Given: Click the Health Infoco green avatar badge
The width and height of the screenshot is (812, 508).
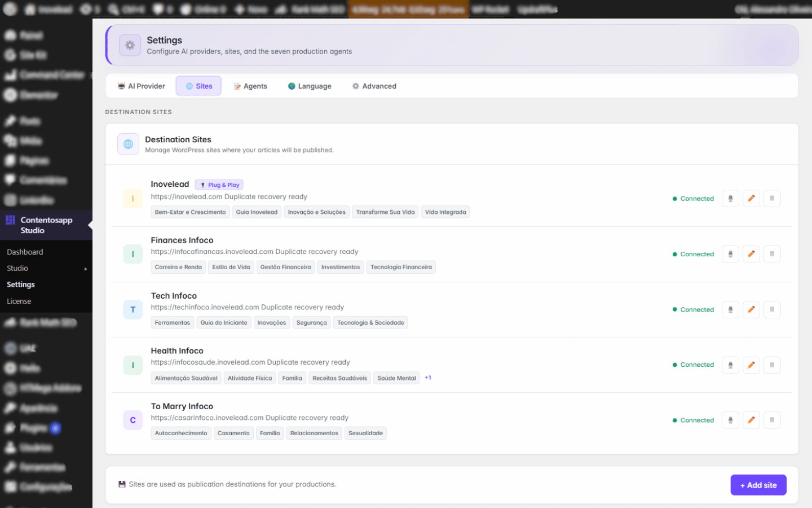Looking at the screenshot, I should pos(133,365).
